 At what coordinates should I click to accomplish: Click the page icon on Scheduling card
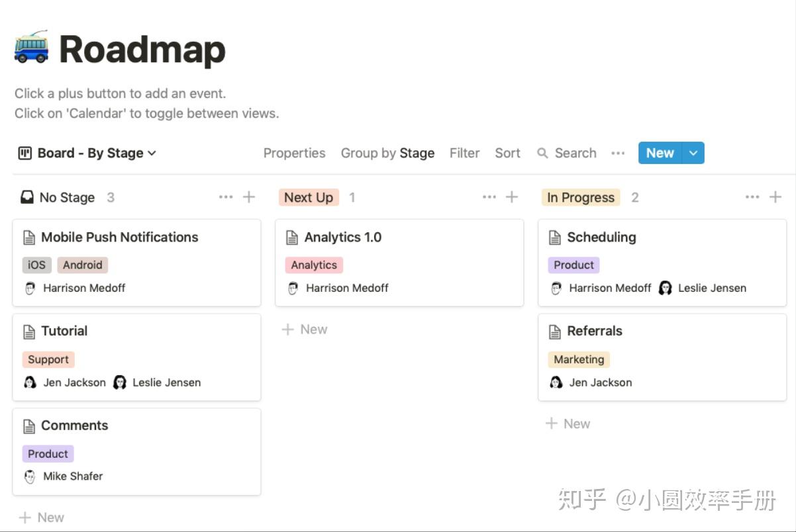click(555, 238)
